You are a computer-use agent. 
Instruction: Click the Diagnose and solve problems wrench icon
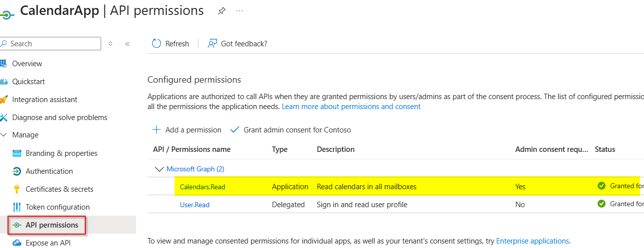3,118
